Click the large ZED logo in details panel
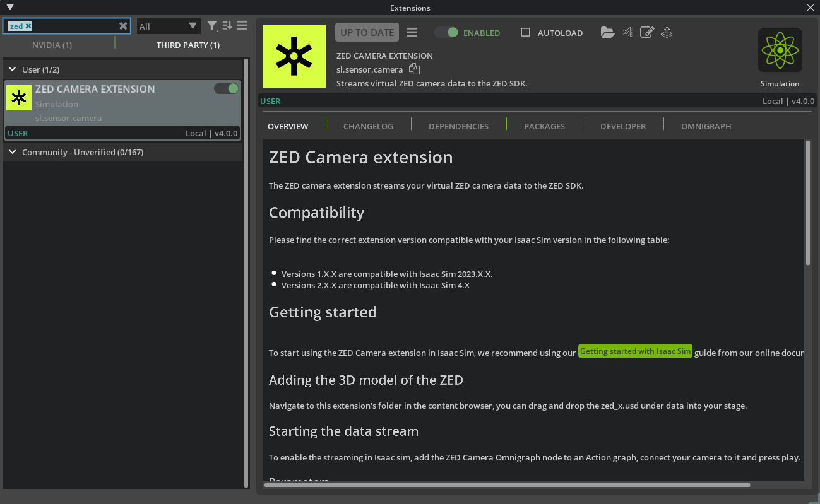 (294, 56)
